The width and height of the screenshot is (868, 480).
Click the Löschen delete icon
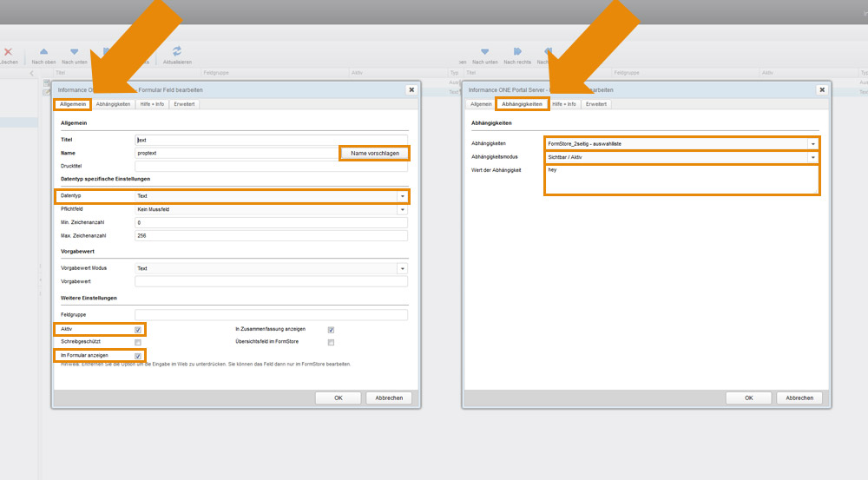[8, 52]
